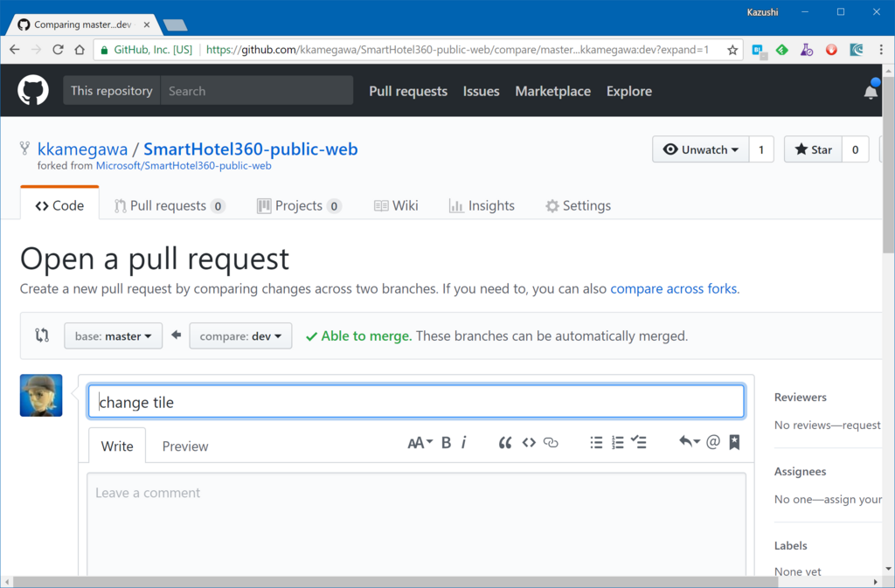Screen dimensions: 895x588
Task: Add a numbered list
Action: tap(618, 443)
